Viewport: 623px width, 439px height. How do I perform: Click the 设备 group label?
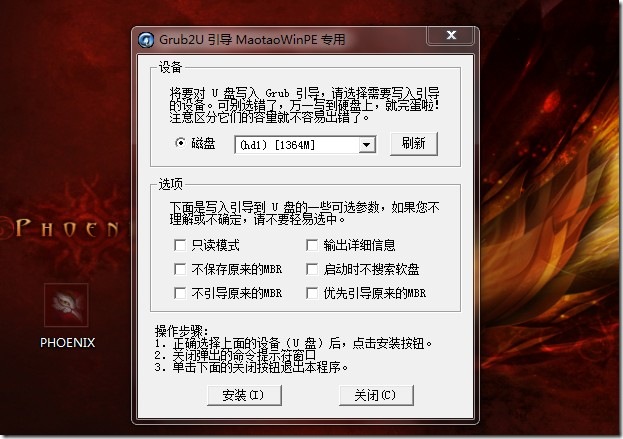pos(170,67)
